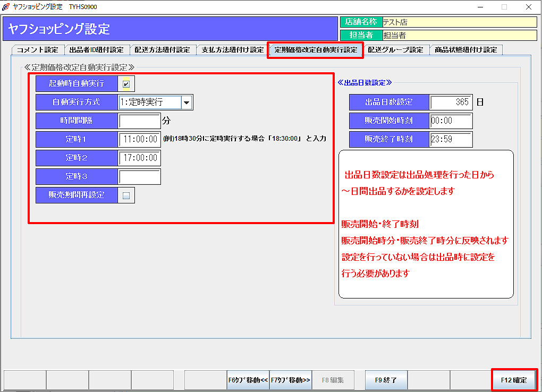The image size is (542, 392).
Task: Click the 時間間隔 label
Action: tap(77, 121)
